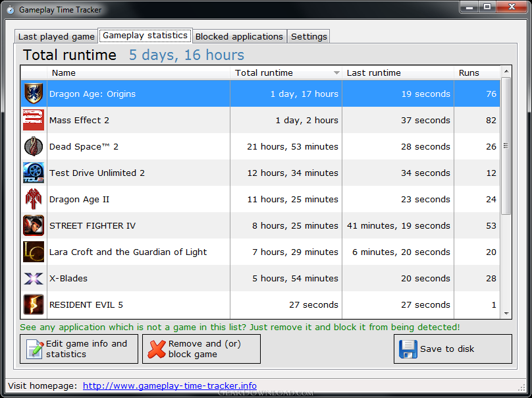Click the Test Drive Unlimited 2 icon

point(34,173)
